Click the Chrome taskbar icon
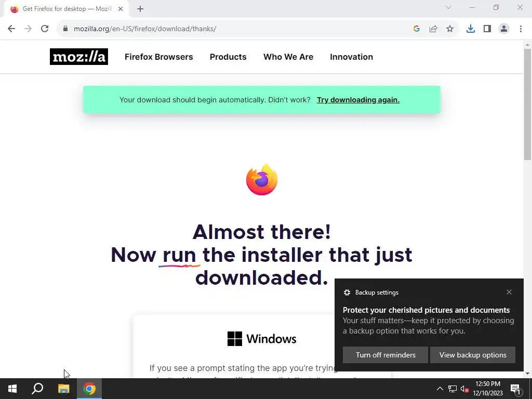The width and height of the screenshot is (532, 399). [x=89, y=389]
